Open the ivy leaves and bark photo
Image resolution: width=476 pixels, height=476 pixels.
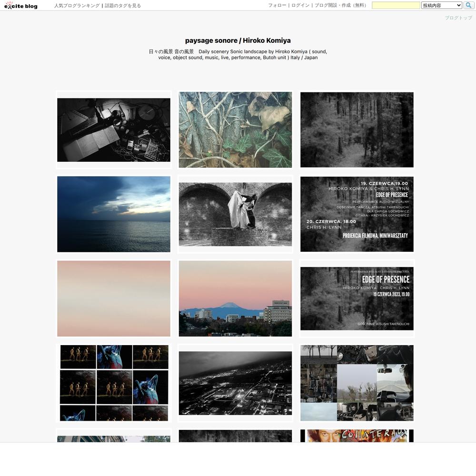[235, 130]
